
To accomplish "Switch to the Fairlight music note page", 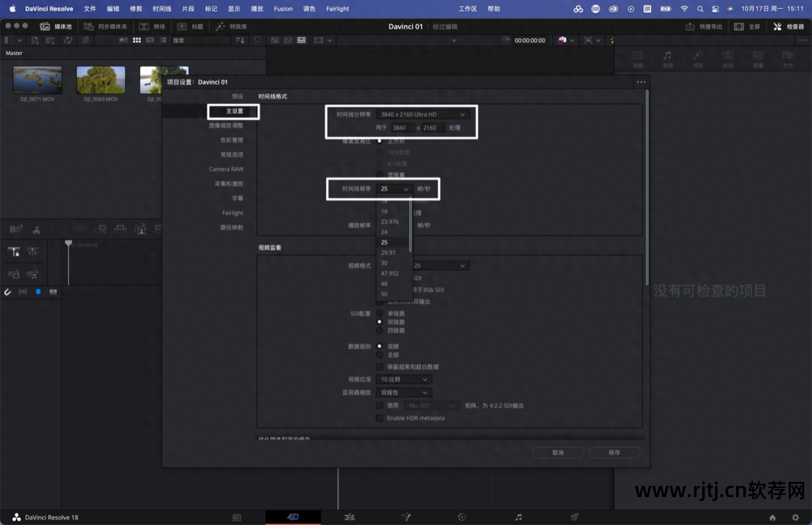I will tap(518, 517).
